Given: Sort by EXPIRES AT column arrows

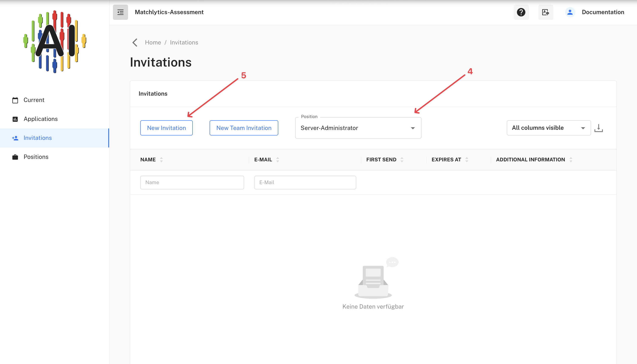Looking at the screenshot, I should click(467, 159).
